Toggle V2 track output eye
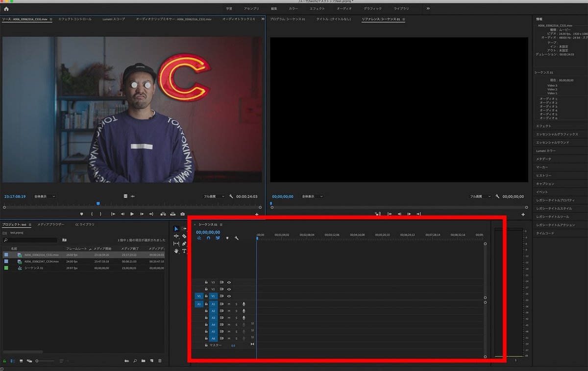The width and height of the screenshot is (588, 371). 229,289
